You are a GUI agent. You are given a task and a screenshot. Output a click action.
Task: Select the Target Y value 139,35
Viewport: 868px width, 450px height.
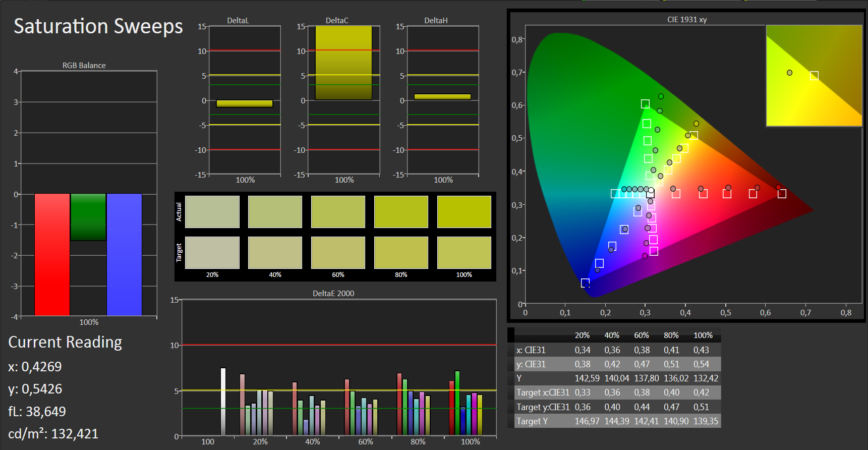click(706, 421)
